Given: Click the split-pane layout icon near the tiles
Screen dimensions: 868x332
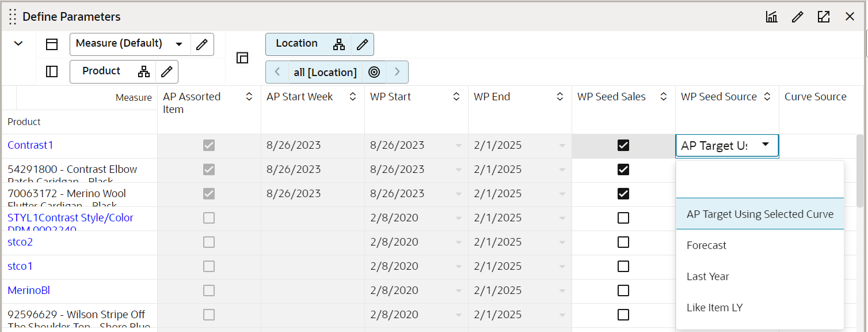Looking at the screenshot, I should (x=242, y=58).
